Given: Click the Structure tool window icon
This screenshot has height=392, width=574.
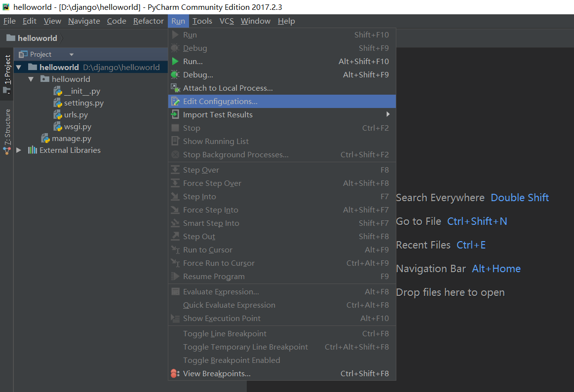Looking at the screenshot, I should pyautogui.click(x=7, y=150).
